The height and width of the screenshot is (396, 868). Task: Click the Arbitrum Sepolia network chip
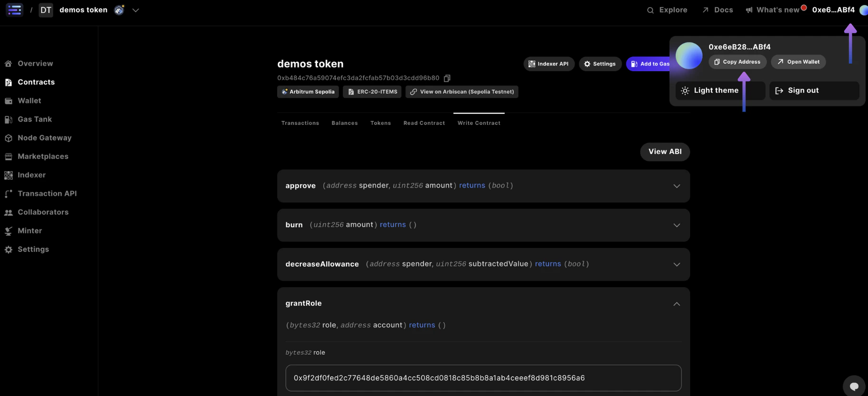click(308, 92)
